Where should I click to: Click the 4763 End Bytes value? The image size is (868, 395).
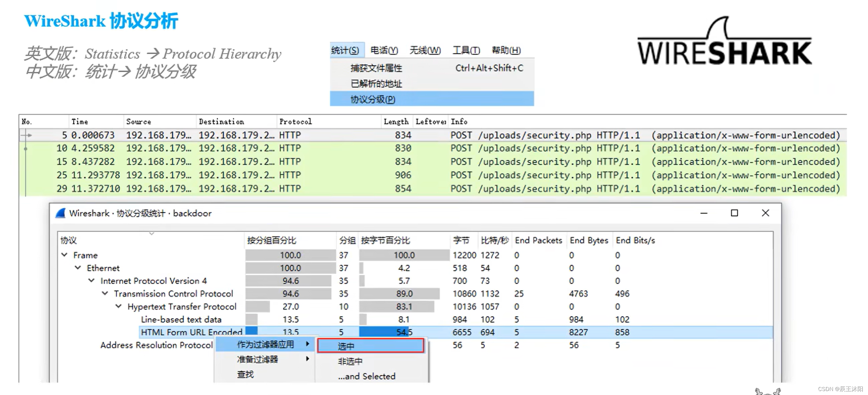click(x=578, y=294)
